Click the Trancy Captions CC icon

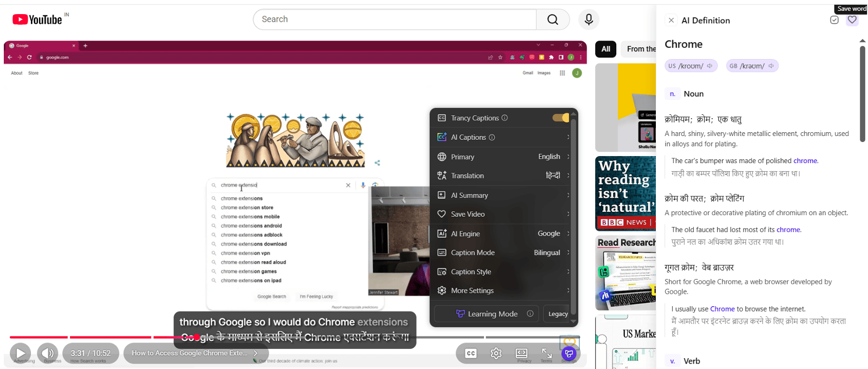click(x=442, y=118)
